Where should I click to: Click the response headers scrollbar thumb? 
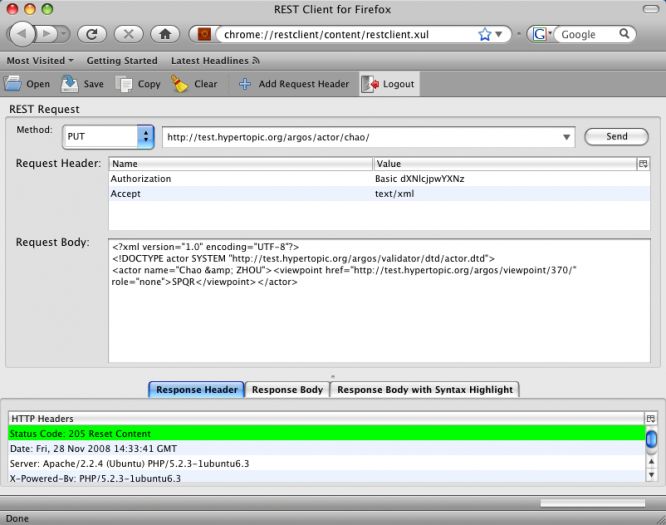point(651,439)
